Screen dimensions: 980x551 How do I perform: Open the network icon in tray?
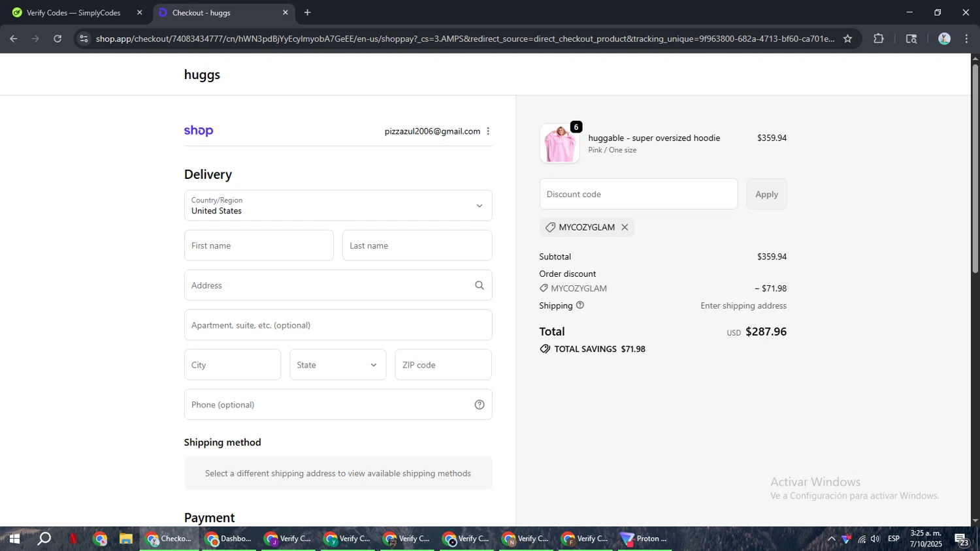pos(862,539)
